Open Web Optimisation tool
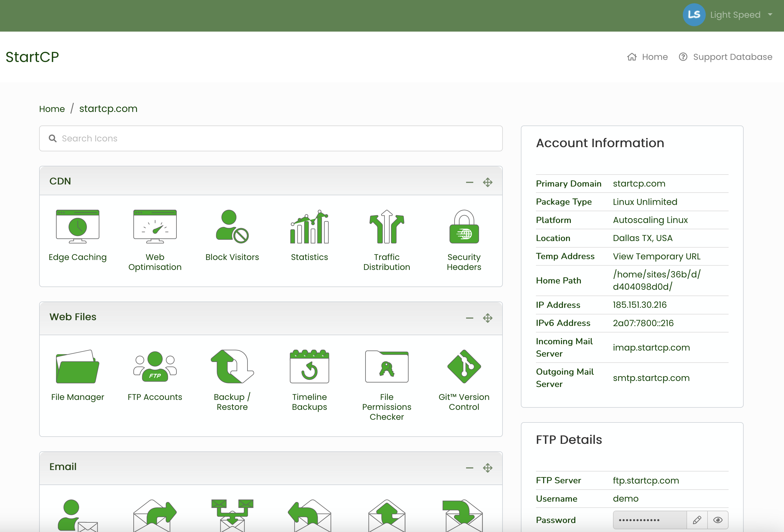Screen dimensions: 784x532 [x=155, y=227]
